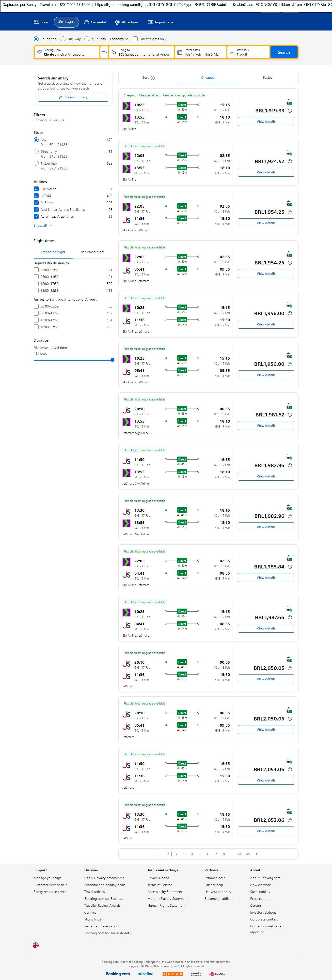Select the Direct only stops option

[36, 152]
